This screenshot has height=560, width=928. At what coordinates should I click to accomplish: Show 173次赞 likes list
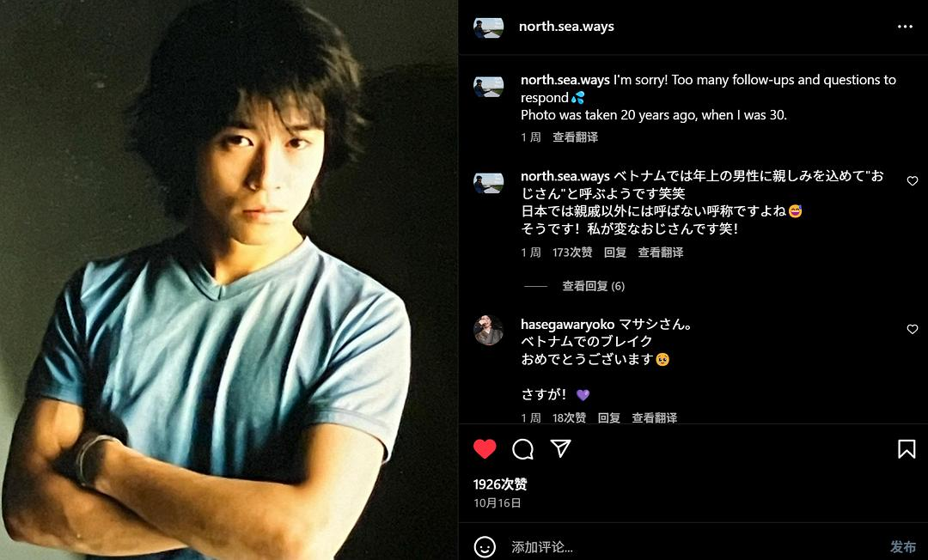(x=572, y=253)
